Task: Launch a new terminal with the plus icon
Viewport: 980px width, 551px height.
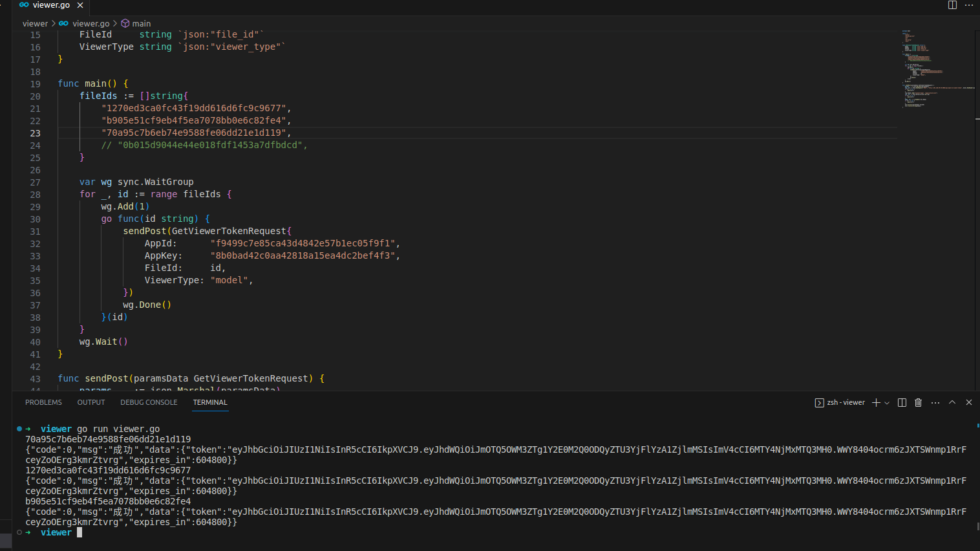Action: [x=877, y=402]
